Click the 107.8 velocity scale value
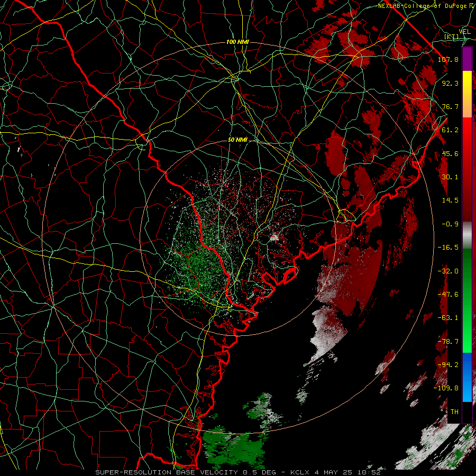 [448, 59]
